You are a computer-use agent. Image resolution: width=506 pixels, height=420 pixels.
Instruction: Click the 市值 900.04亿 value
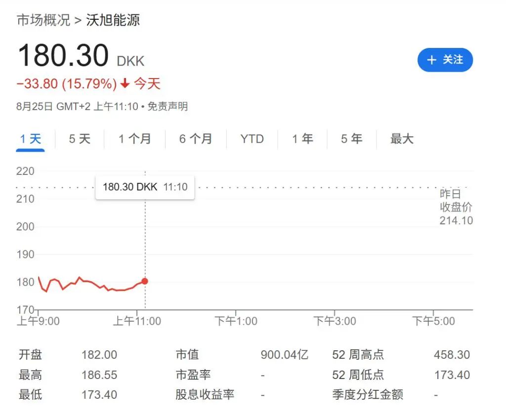[x=284, y=355]
